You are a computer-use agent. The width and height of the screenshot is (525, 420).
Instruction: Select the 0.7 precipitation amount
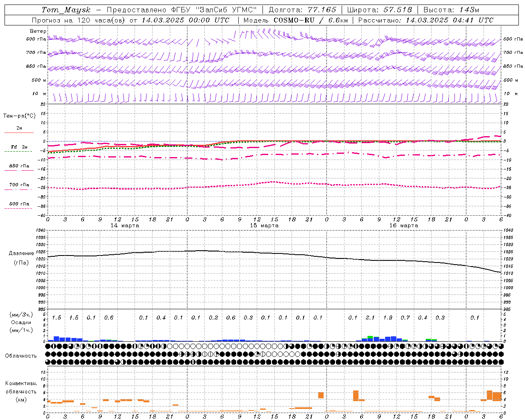tap(405, 318)
